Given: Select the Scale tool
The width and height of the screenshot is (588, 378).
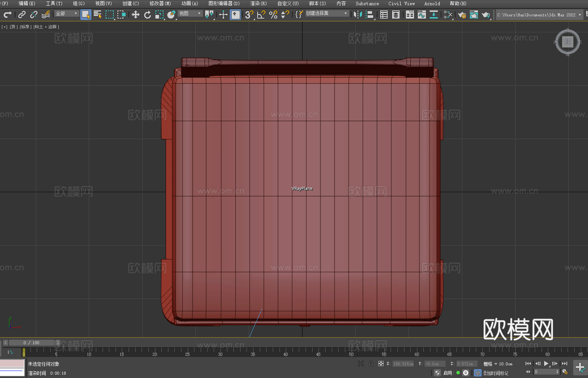Looking at the screenshot, I should pyautogui.click(x=159, y=15).
